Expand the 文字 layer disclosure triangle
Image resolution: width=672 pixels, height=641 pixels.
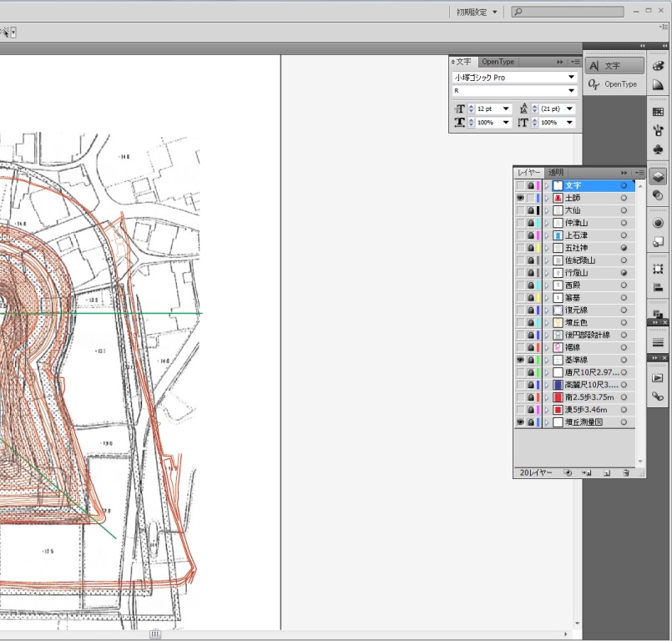tap(547, 185)
